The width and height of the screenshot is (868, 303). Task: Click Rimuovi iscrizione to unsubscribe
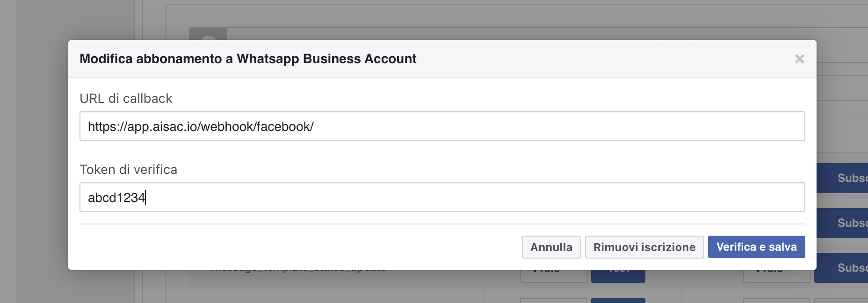point(644,247)
